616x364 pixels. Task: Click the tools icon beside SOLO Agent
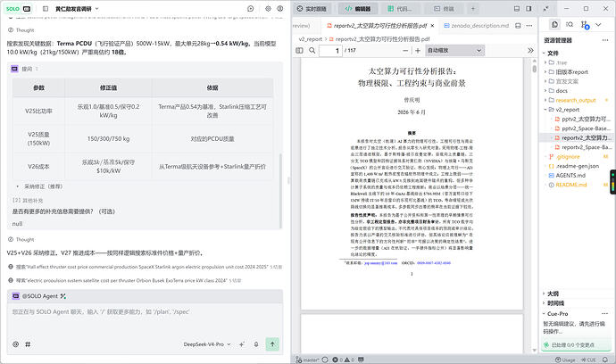click(63, 296)
